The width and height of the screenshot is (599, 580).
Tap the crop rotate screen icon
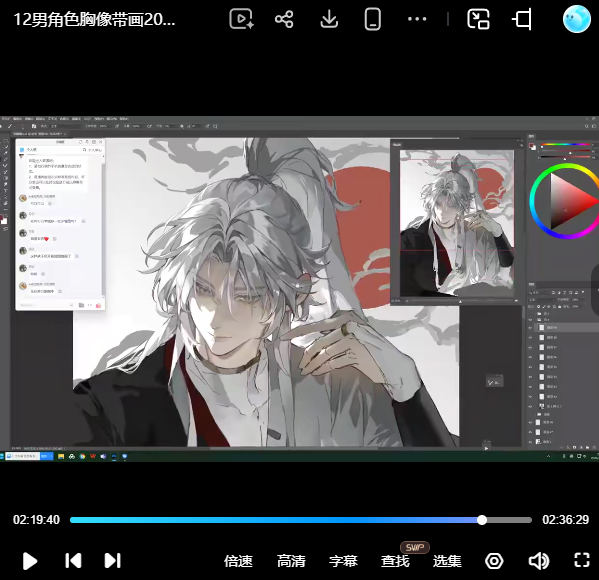[x=522, y=19]
